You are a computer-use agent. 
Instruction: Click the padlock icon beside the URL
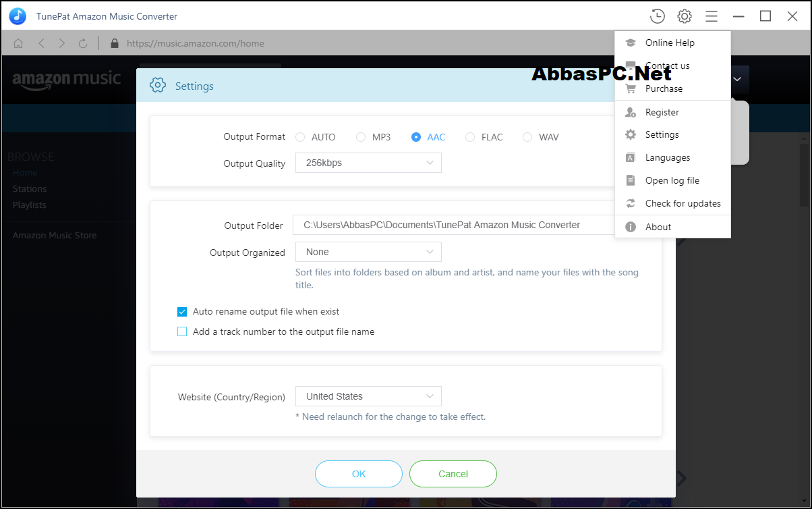point(114,43)
